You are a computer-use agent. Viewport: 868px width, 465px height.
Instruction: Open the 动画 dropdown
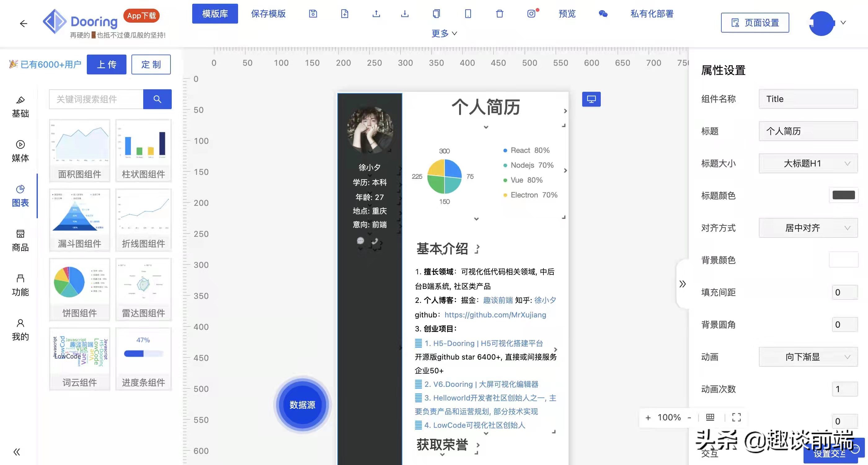[808, 357]
